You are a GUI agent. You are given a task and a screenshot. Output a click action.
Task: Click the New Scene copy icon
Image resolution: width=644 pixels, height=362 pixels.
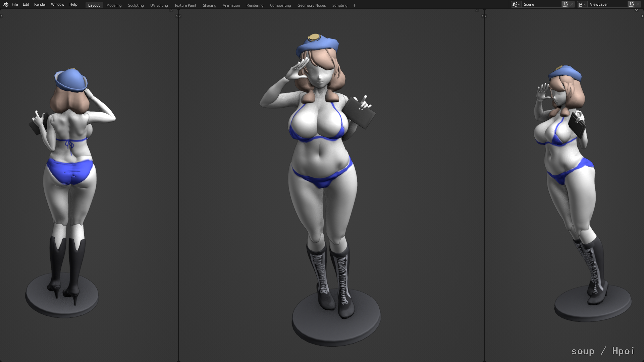click(565, 4)
